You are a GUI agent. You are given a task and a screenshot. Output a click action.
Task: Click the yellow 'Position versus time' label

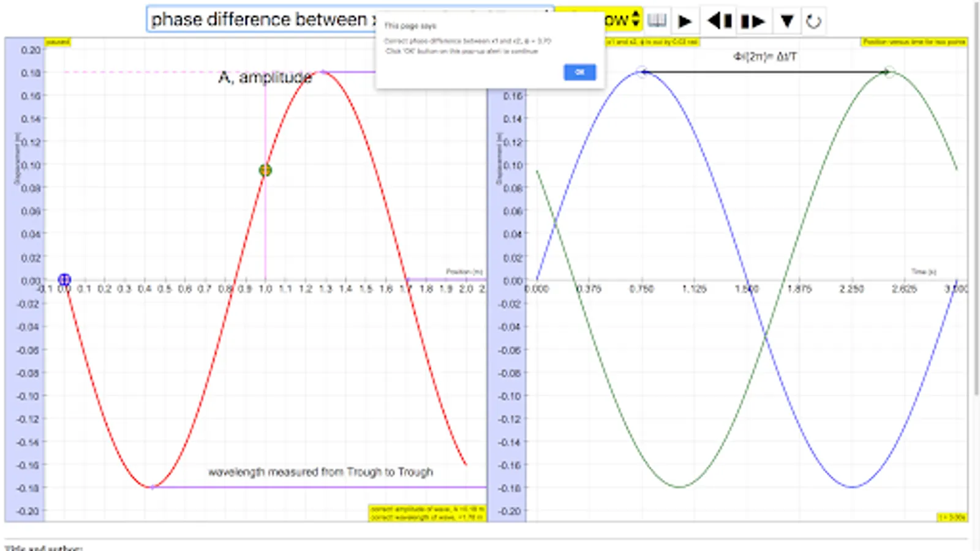[914, 42]
